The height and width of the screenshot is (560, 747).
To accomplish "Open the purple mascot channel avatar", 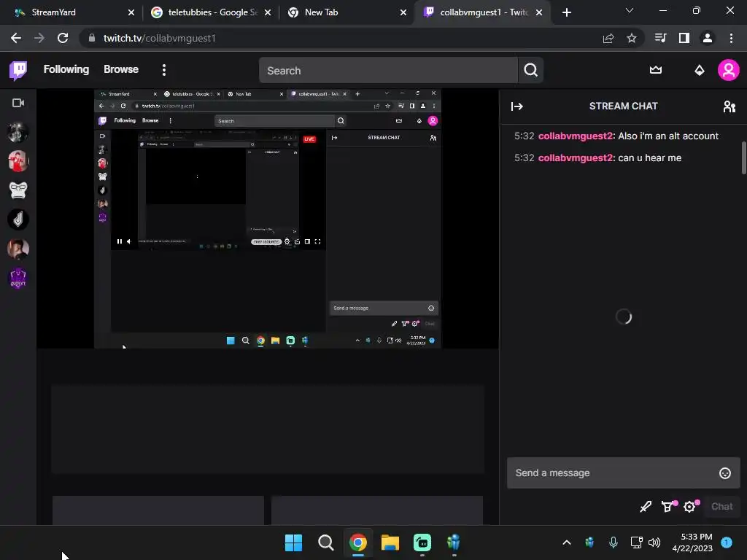I will point(18,278).
